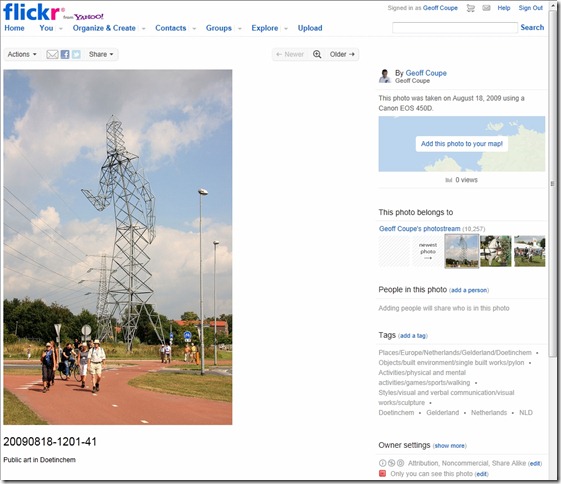The width and height of the screenshot is (561, 484).
Task: Click the share alike license icon
Action: click(x=400, y=463)
